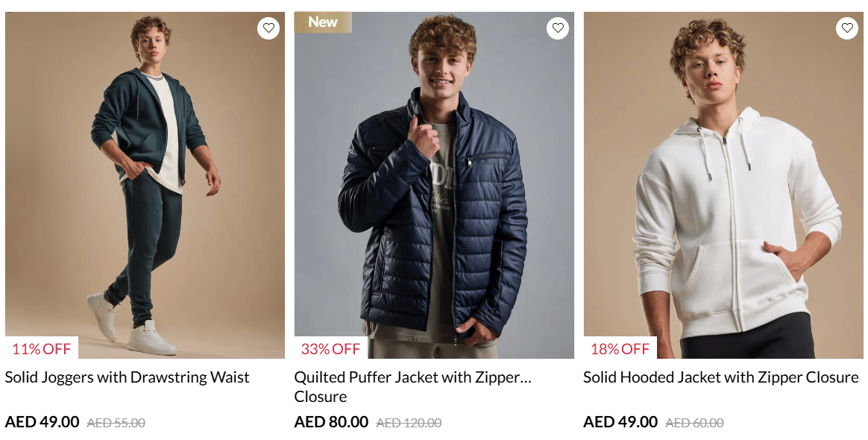Open 'Solid Joggers with Drawstring Waist' title link
The image size is (868, 440).
128,377
